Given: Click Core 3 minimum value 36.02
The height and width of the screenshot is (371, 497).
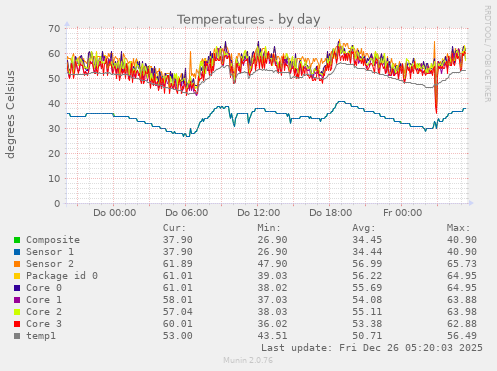Looking at the screenshot, I should tap(272, 324).
